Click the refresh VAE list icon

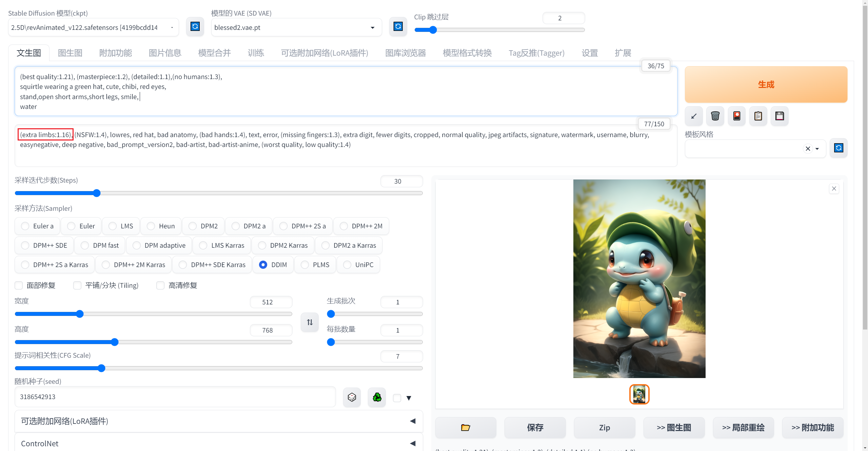click(398, 27)
